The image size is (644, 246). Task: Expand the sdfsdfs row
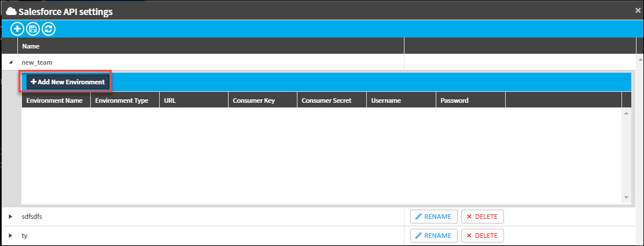pos(10,217)
